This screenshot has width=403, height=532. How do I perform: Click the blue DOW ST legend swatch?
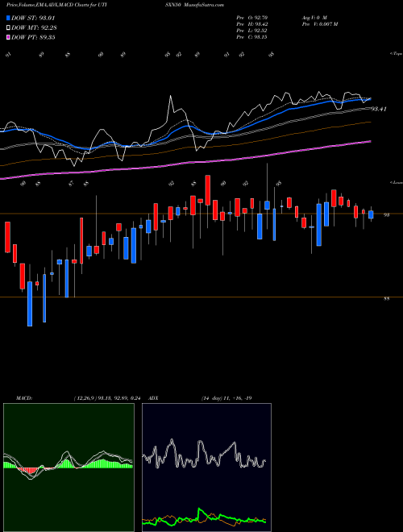pyautogui.click(x=8, y=18)
